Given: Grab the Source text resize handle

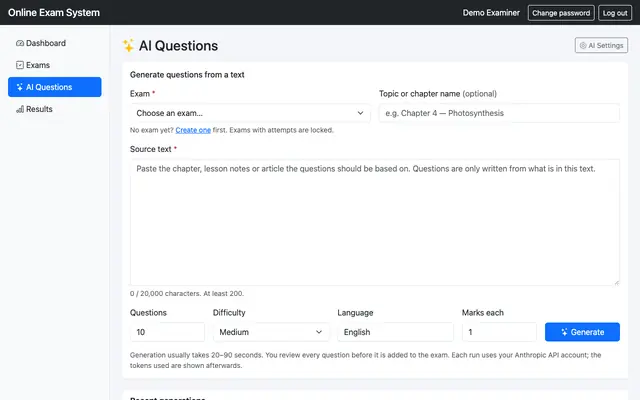Looking at the screenshot, I should [x=616, y=282].
